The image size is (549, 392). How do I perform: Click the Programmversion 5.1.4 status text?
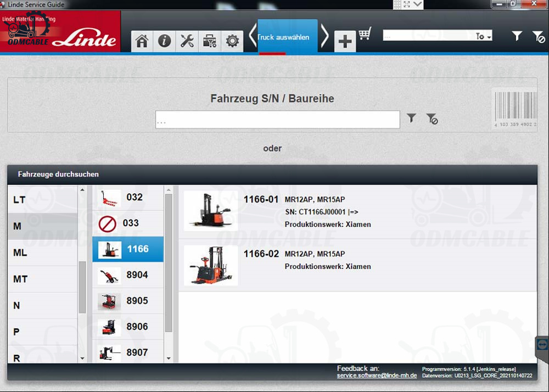point(468,369)
